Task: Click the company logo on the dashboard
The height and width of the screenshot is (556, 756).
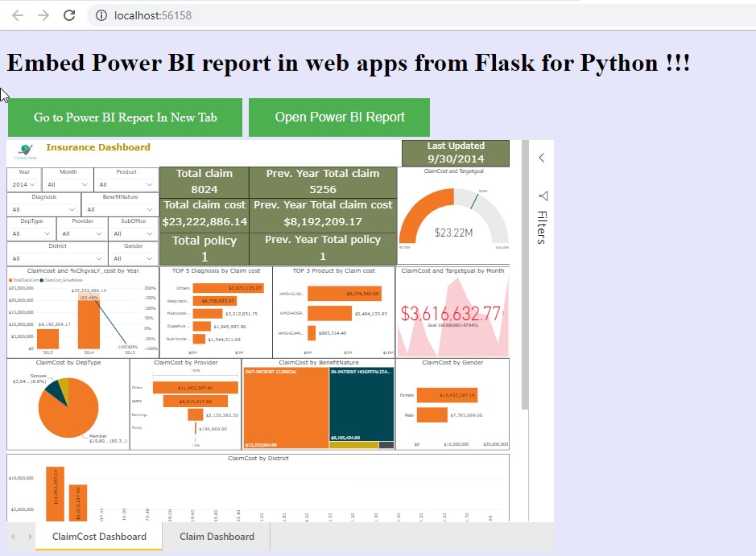Action: (x=26, y=150)
